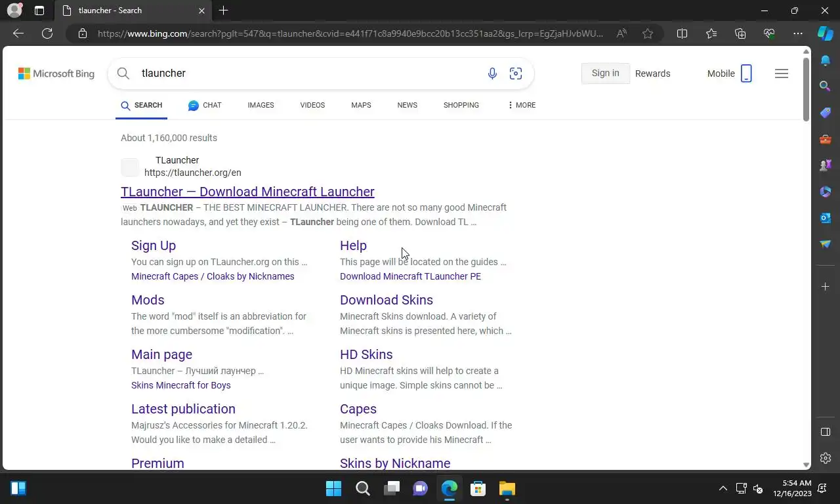Switch to the MAPS tab

click(361, 105)
